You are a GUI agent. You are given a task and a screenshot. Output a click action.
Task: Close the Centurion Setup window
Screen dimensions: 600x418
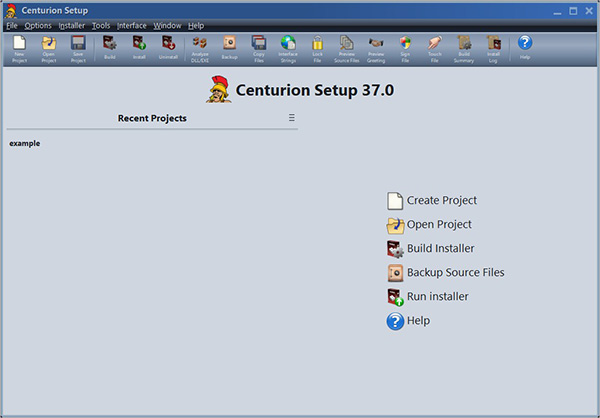[x=589, y=11]
